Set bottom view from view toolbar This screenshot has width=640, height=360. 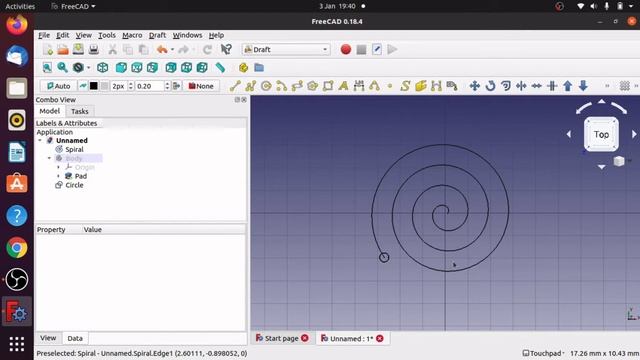pyautogui.click(x=187, y=68)
